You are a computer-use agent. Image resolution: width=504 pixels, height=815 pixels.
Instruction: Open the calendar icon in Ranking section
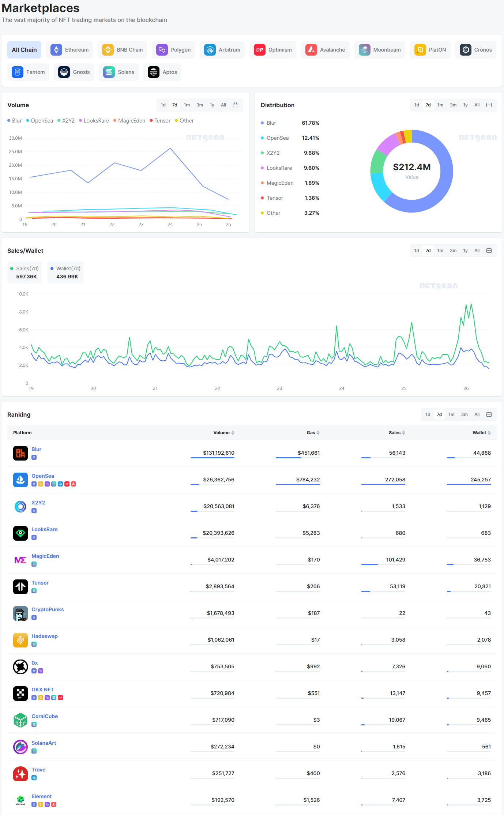pyautogui.click(x=489, y=414)
